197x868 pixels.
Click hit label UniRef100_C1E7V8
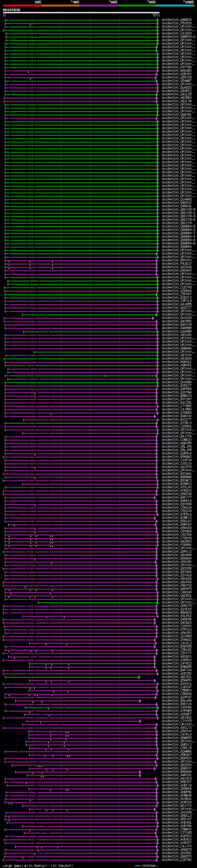[177, 287]
